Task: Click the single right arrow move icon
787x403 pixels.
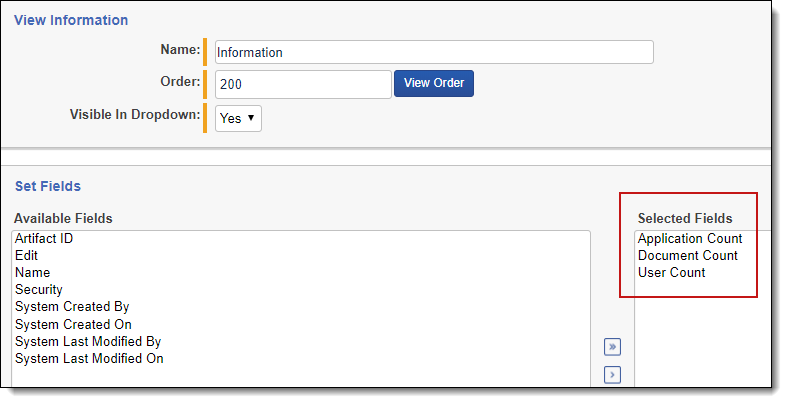Action: click(612, 375)
